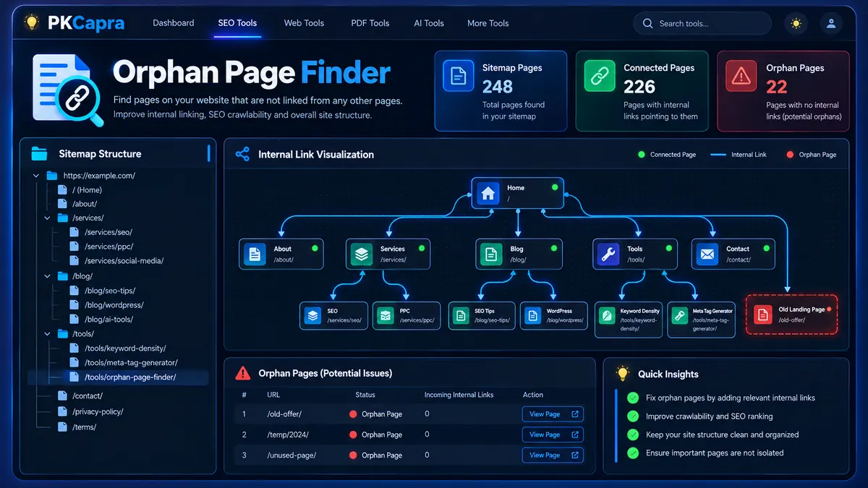This screenshot has height=488, width=868.
Task: Open the PDF Tools menu
Action: click(x=370, y=23)
